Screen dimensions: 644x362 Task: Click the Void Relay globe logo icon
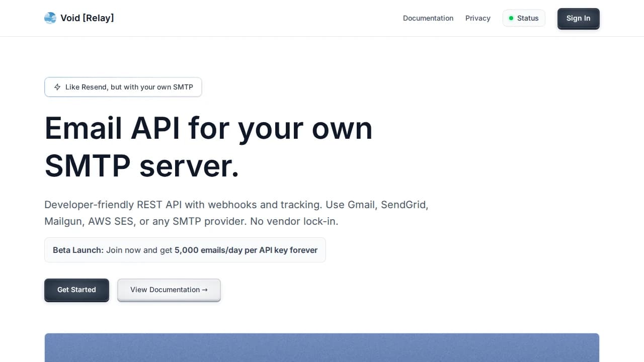[x=50, y=18]
